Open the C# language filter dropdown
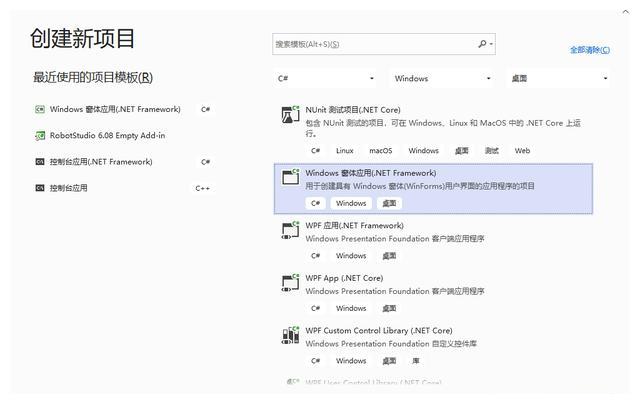 (x=325, y=78)
